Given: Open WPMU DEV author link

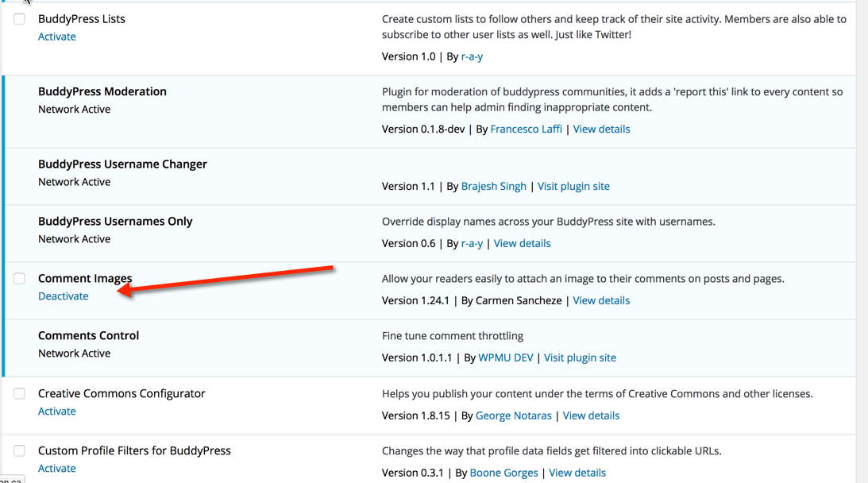Looking at the screenshot, I should (x=506, y=357).
